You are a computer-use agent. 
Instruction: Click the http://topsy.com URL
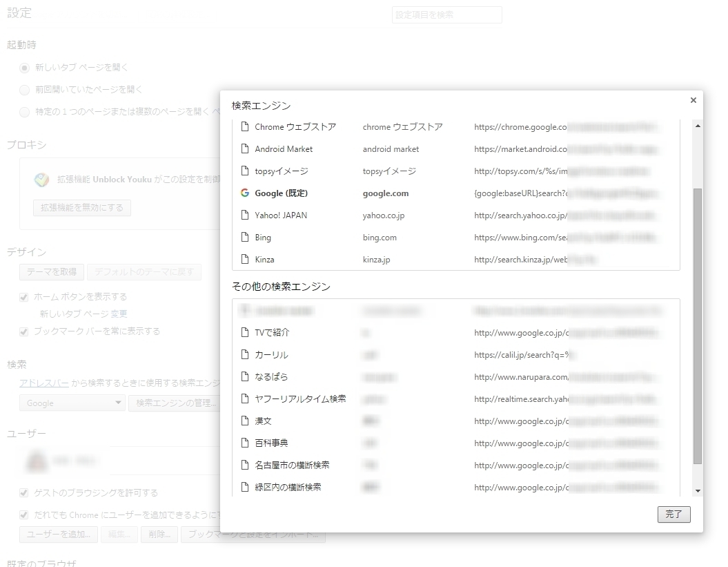tap(521, 171)
